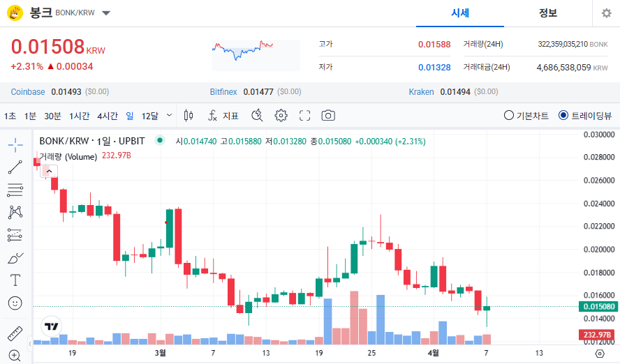Click the 4월 date label on time axis
The image size is (620, 364).
[434, 353]
